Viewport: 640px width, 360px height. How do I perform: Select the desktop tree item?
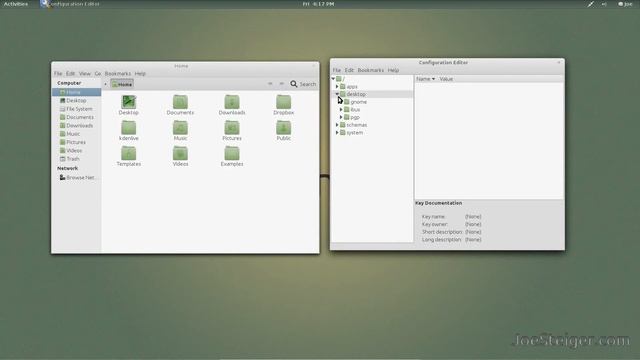tap(356, 94)
